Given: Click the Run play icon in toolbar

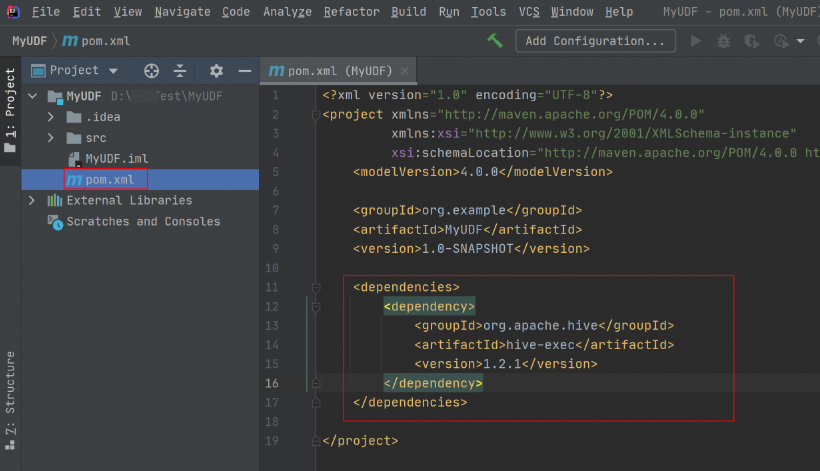Looking at the screenshot, I should pos(696,41).
